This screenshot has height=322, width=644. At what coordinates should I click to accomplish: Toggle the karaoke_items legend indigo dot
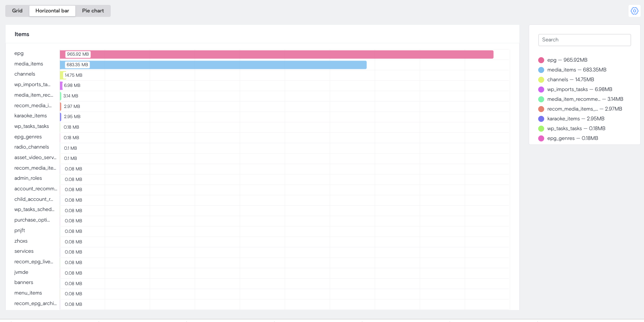tap(541, 119)
